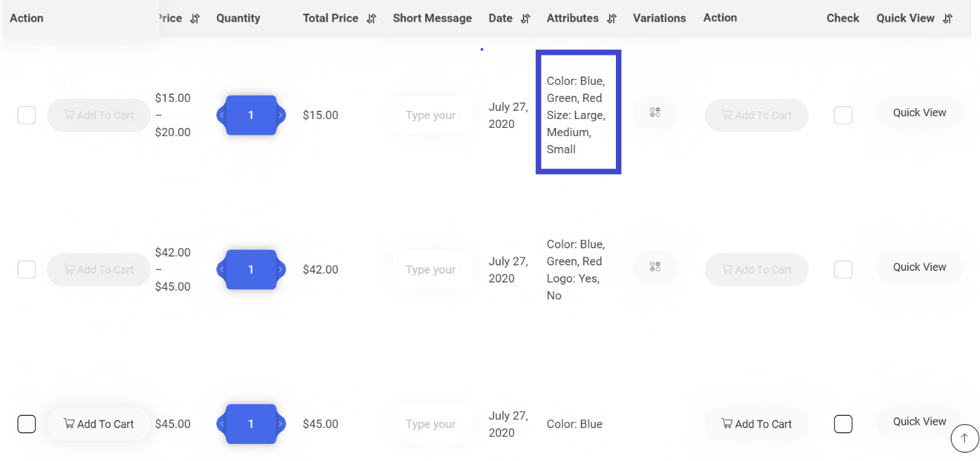Click the Attributes column sort icon
Screen dimensions: 980x461
612,18
